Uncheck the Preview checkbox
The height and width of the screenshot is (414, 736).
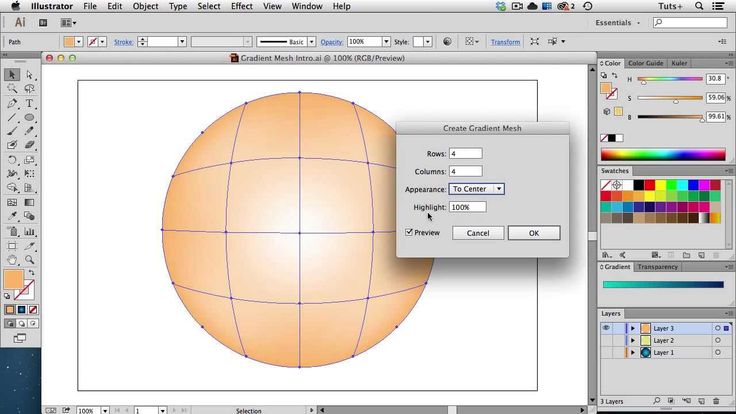tap(409, 233)
